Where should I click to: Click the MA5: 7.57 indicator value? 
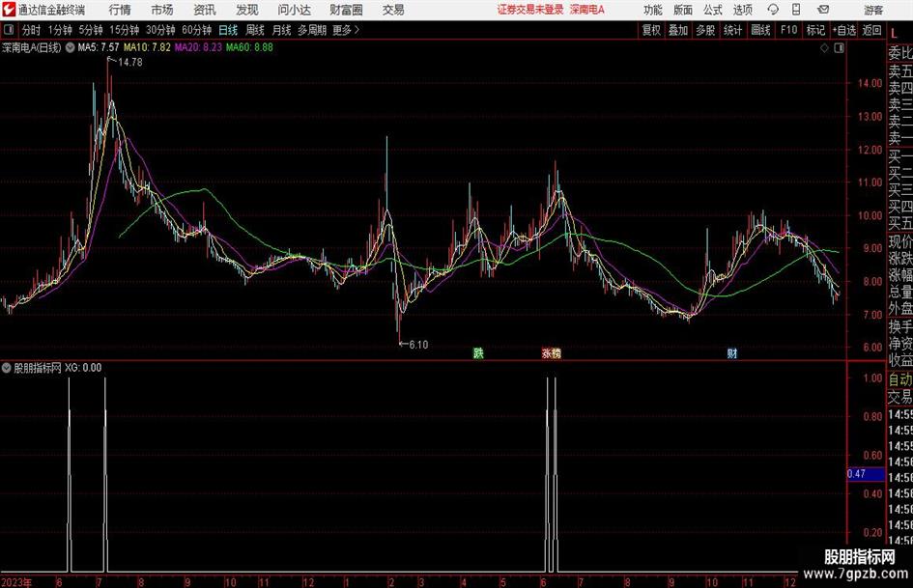coord(99,47)
